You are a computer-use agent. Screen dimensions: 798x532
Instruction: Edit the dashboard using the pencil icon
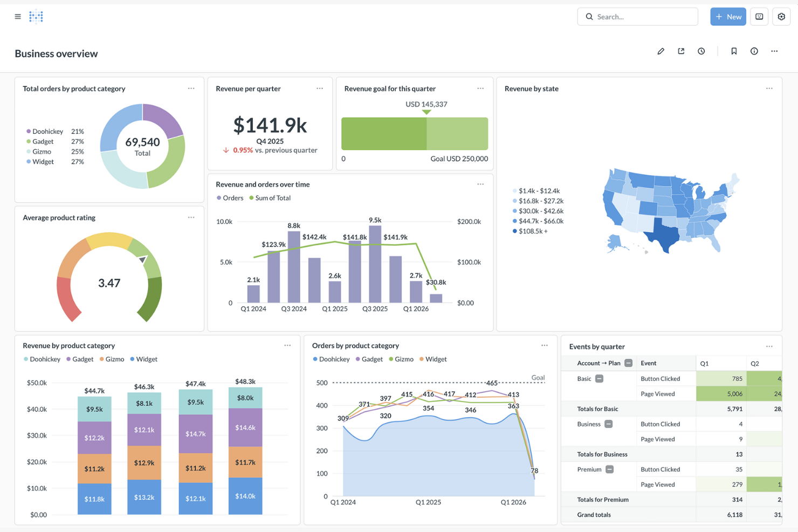pos(661,51)
